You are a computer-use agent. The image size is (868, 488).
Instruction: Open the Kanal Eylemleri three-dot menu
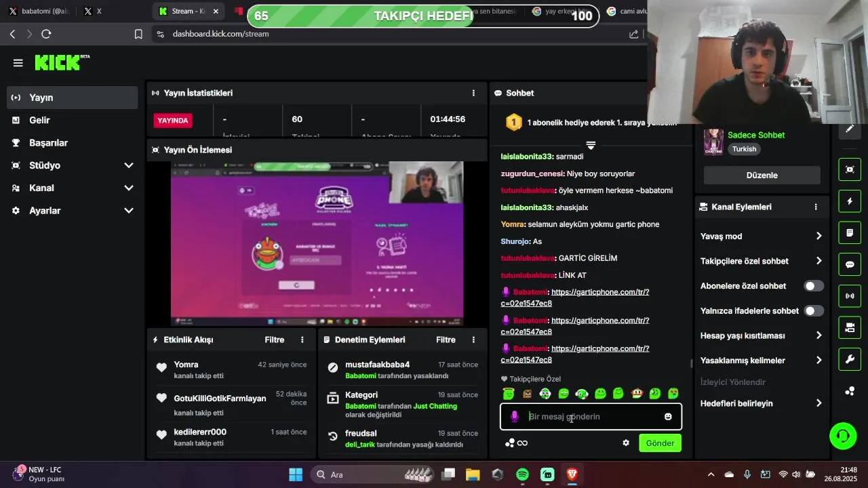[x=816, y=207]
